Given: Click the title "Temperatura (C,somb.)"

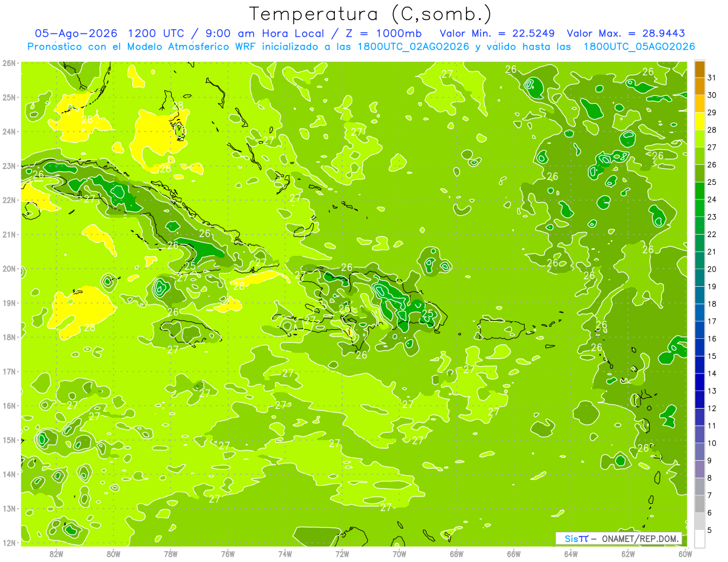Looking at the screenshot, I should click(x=371, y=13).
